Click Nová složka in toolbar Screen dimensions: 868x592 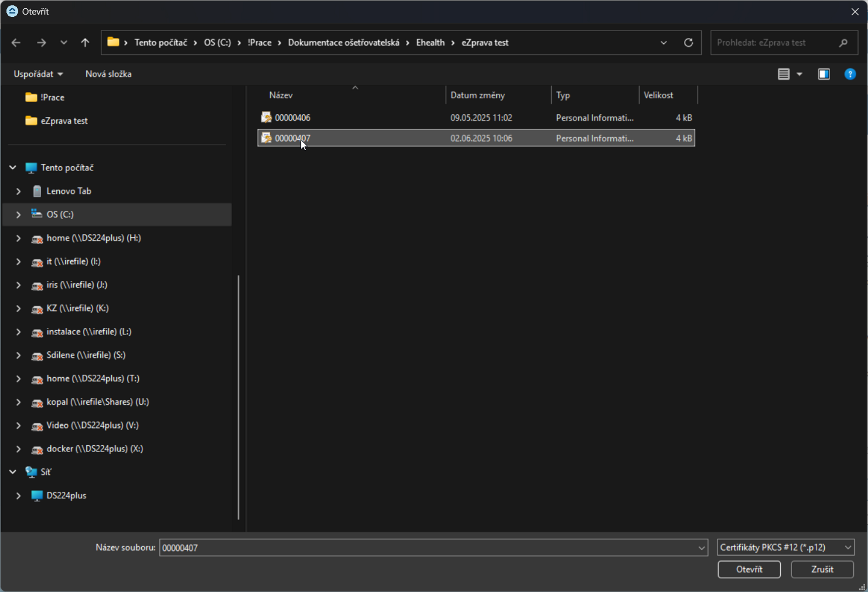(x=108, y=74)
